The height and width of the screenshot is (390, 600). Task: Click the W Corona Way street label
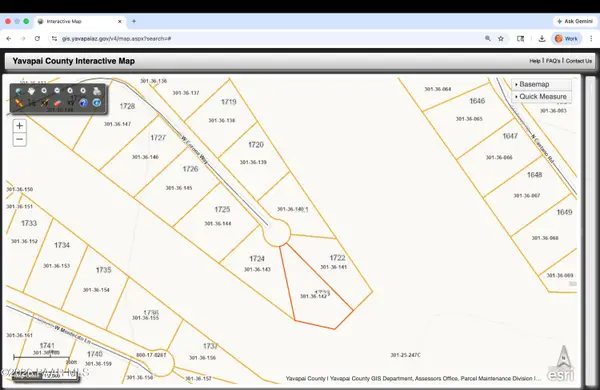(194, 150)
